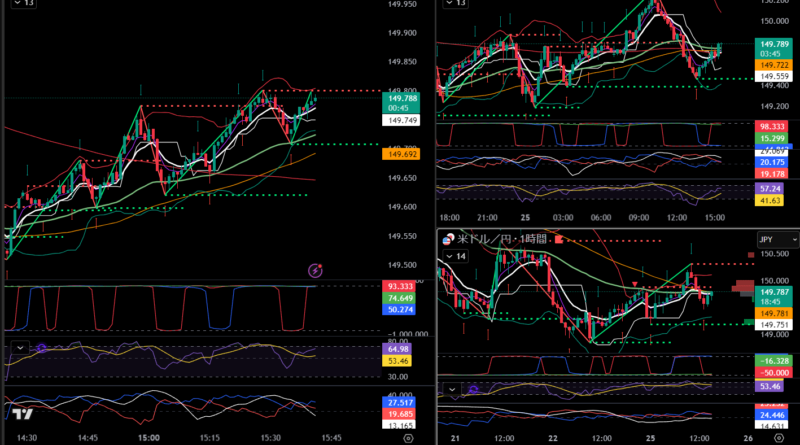
Task: Click the red 93.333 indicator value label
Action: [x=399, y=286]
